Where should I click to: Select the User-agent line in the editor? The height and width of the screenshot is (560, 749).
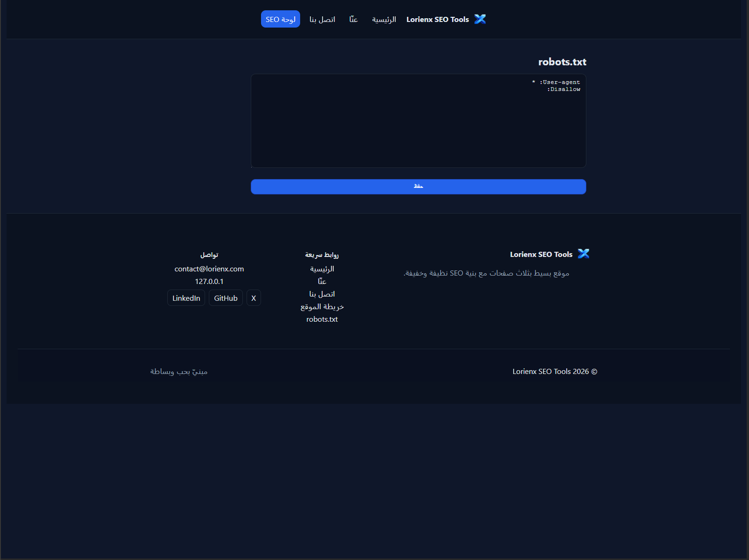point(555,82)
